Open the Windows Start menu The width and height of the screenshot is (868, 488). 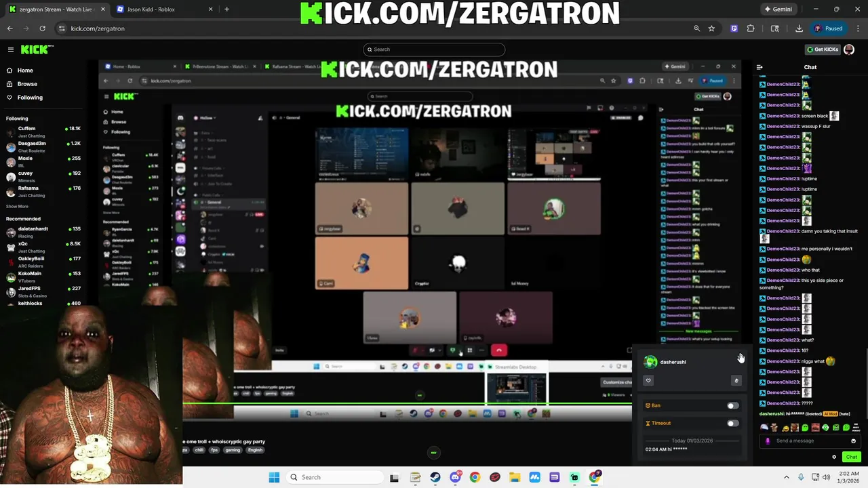274,477
